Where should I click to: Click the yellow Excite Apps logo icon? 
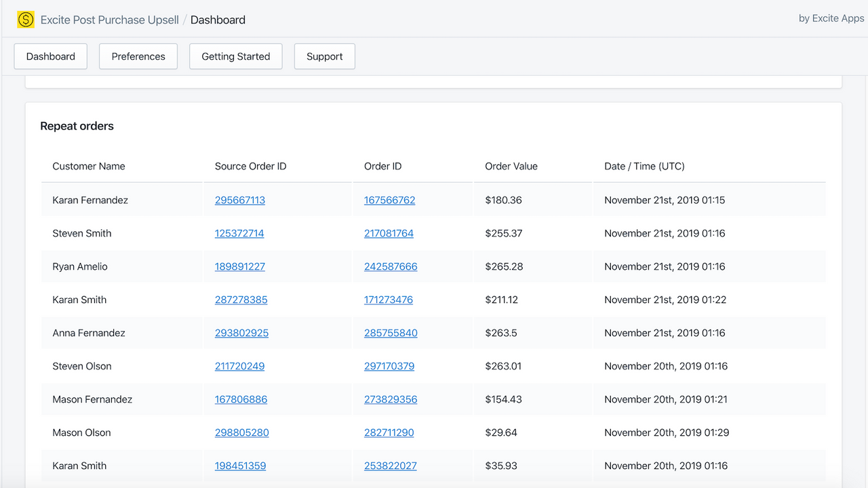(26, 19)
